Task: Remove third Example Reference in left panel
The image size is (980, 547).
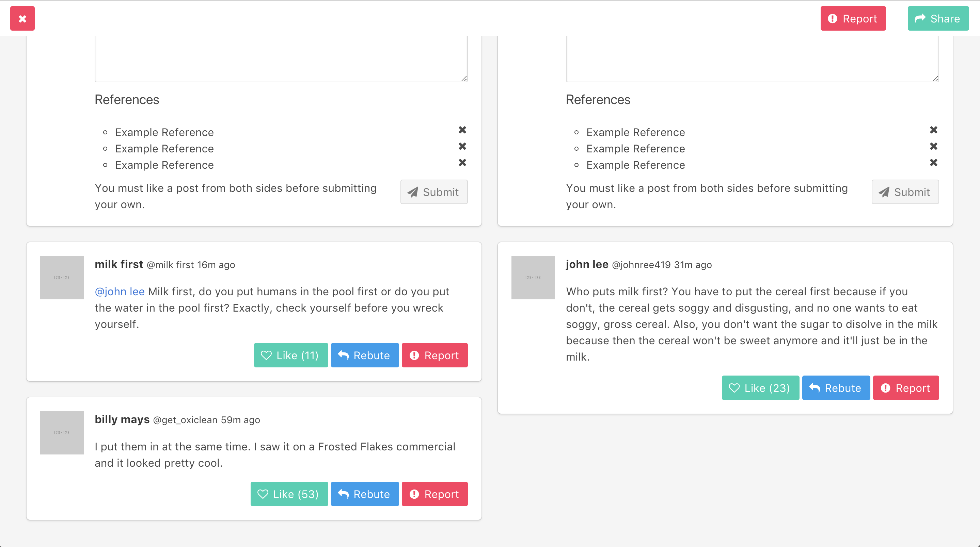Action: point(462,163)
